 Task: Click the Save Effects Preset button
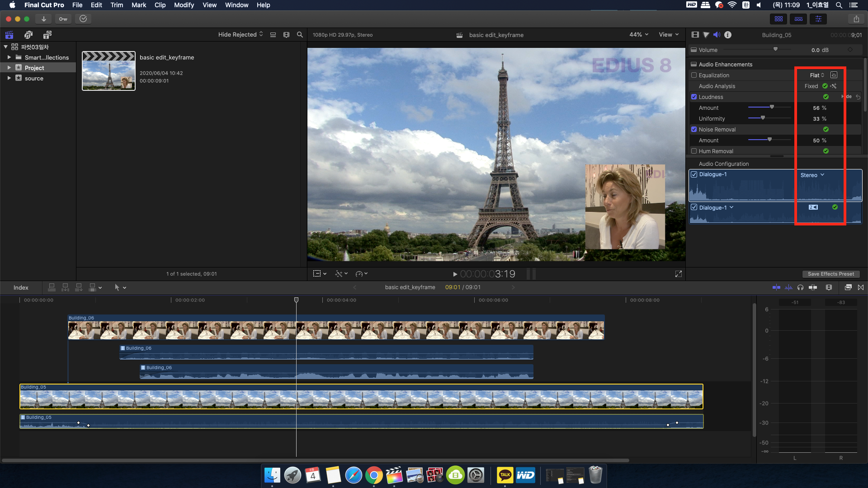830,274
